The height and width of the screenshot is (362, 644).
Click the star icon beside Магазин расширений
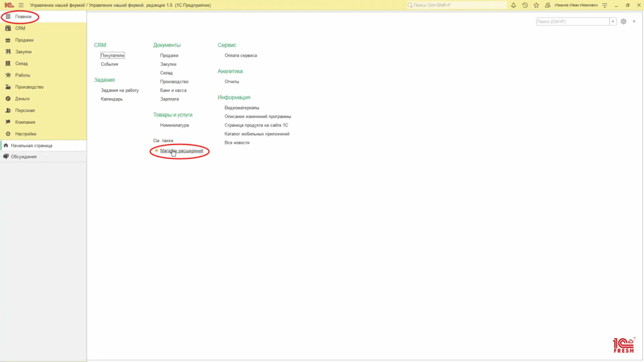tap(156, 151)
